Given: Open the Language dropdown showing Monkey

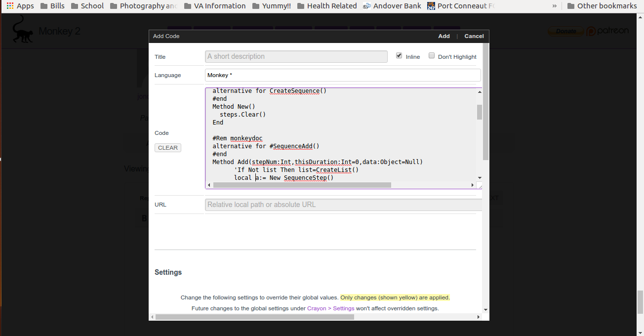Looking at the screenshot, I should click(342, 75).
